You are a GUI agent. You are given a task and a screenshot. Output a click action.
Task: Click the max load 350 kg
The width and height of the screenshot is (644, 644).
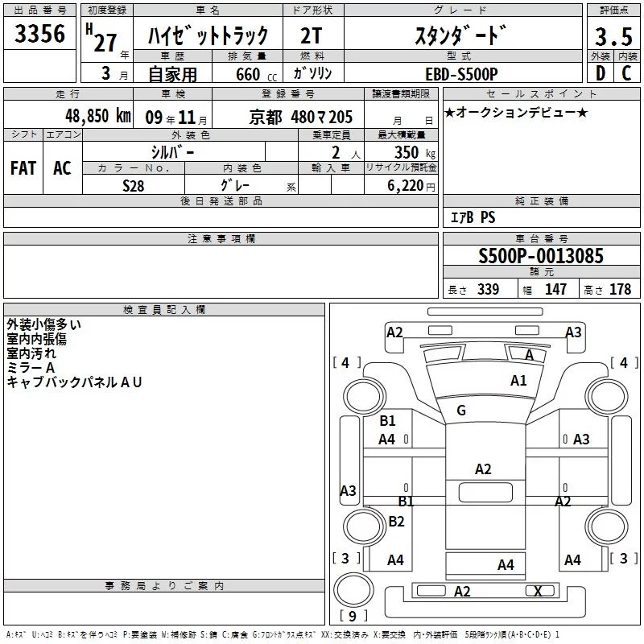pos(415,153)
